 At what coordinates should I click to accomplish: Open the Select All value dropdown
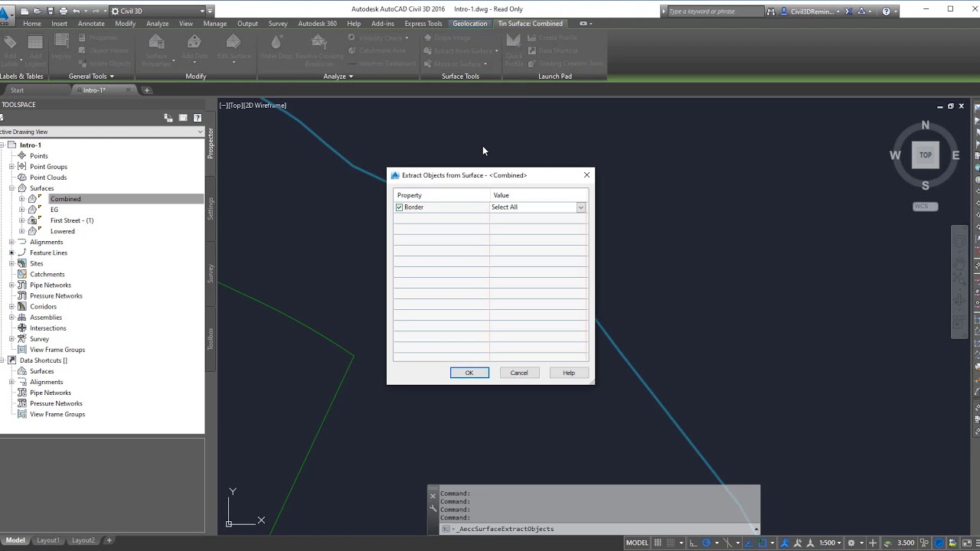pos(580,207)
